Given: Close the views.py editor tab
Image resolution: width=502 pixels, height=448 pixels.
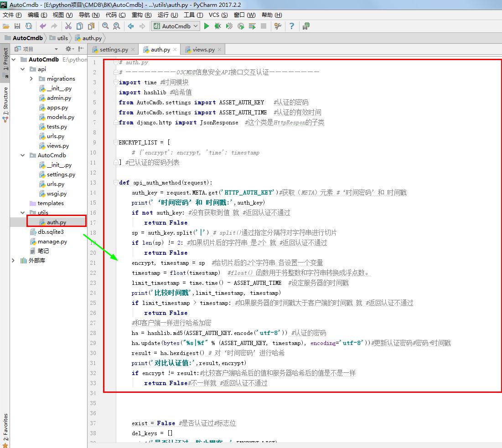Looking at the screenshot, I should (219, 50).
